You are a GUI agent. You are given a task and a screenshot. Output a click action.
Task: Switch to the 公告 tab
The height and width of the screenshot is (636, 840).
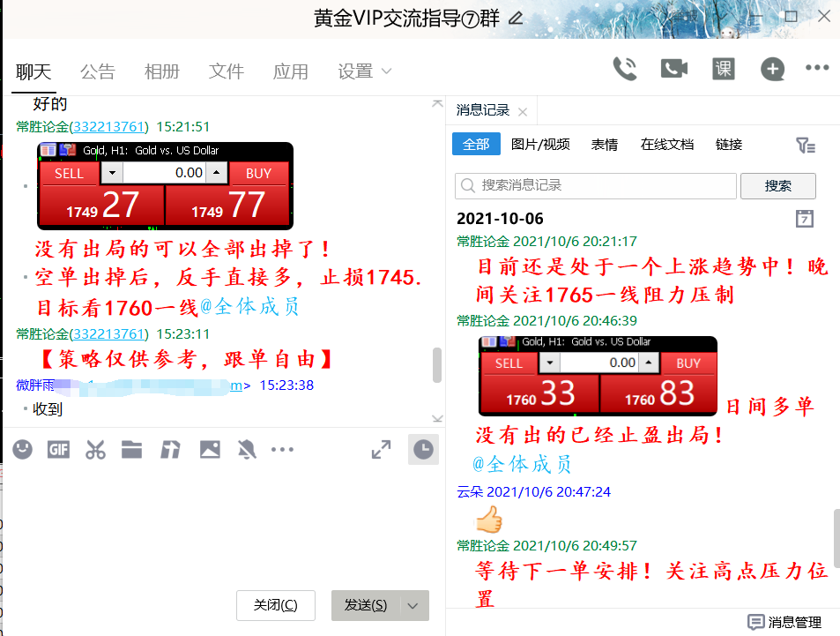[x=98, y=71]
